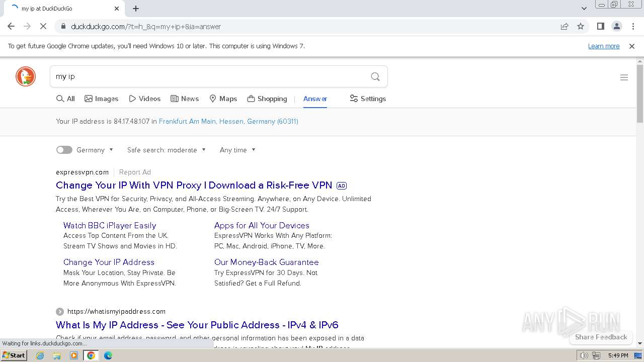The height and width of the screenshot is (362, 644).
Task: Click Report Ad link
Action: (135, 172)
